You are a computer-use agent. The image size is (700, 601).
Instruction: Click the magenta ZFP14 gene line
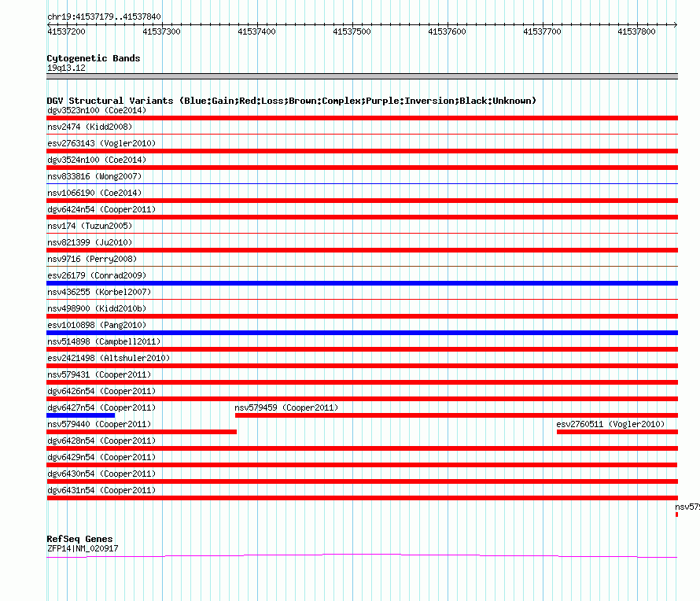pyautogui.click(x=362, y=555)
